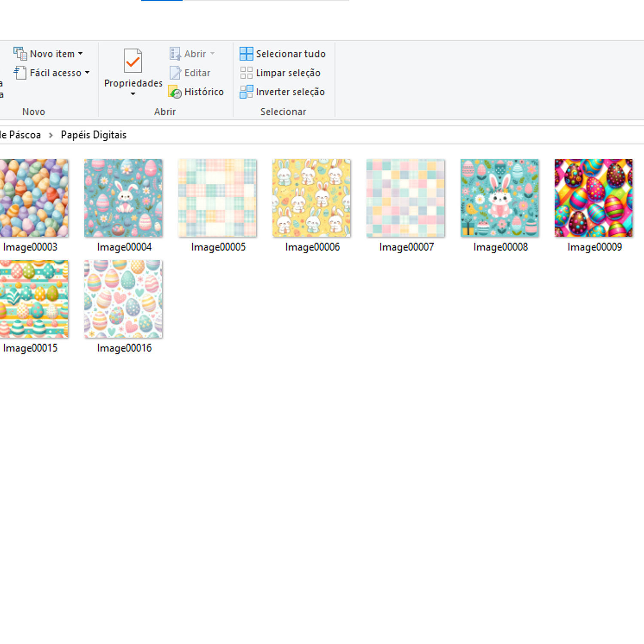Select the Image00009 colorful eggs thumbnail
644x644 pixels.
coord(593,198)
